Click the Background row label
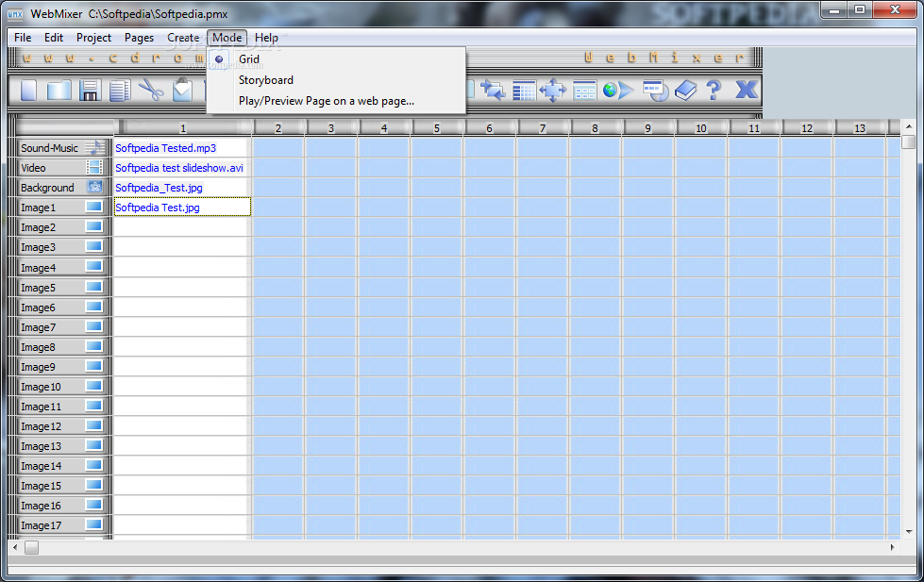Screen dimensions: 924x582 (x=48, y=188)
